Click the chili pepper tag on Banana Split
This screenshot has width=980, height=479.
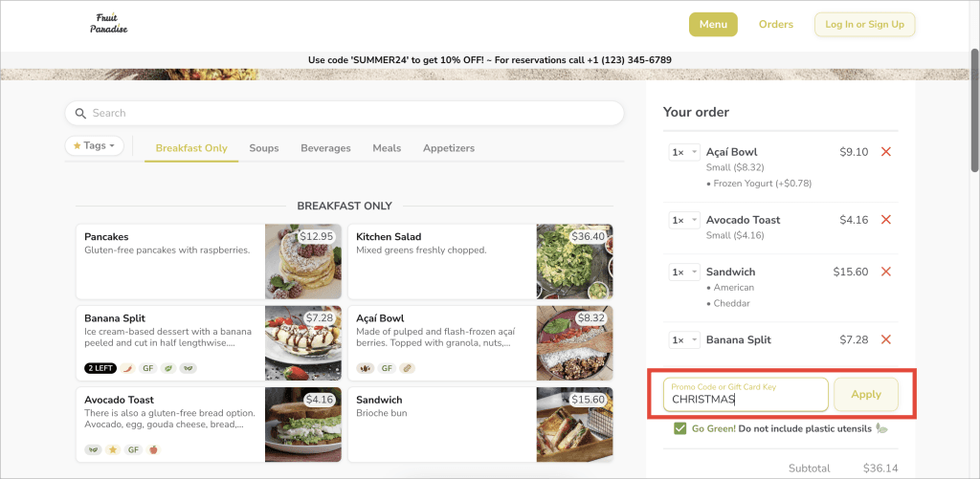click(x=127, y=368)
